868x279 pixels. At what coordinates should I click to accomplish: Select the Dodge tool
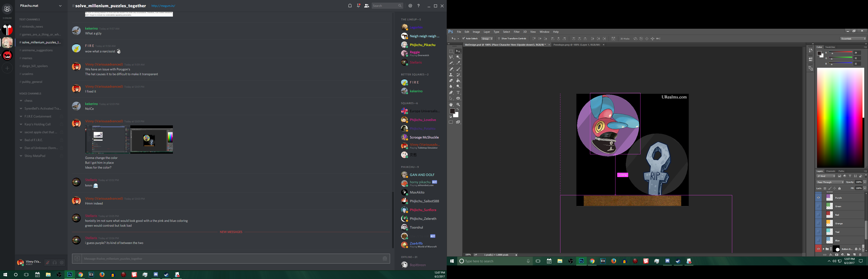click(x=458, y=87)
